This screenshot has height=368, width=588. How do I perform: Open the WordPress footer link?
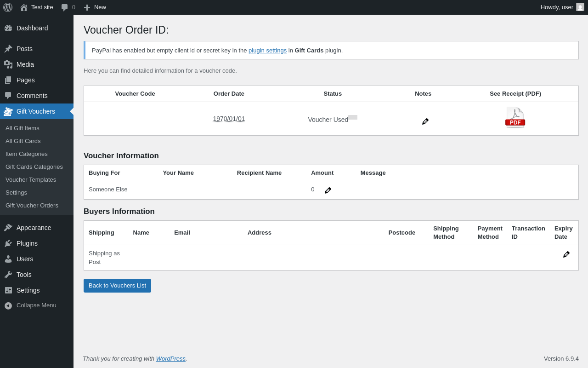tap(170, 359)
